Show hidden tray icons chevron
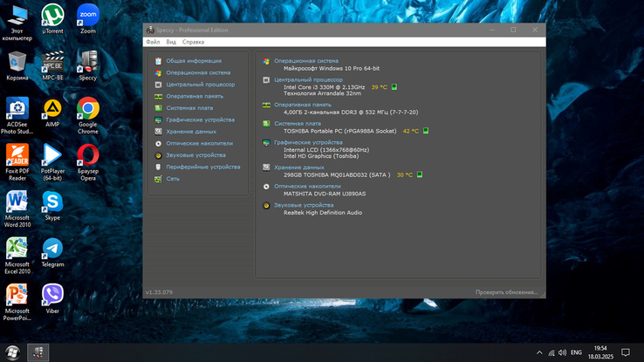Viewport: 644px width, 362px height. click(539, 352)
